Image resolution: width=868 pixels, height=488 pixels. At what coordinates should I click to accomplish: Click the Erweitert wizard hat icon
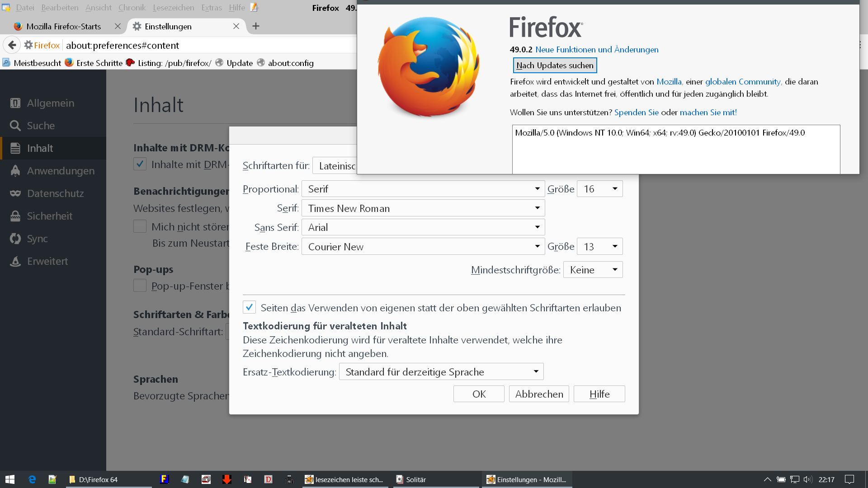coord(15,261)
